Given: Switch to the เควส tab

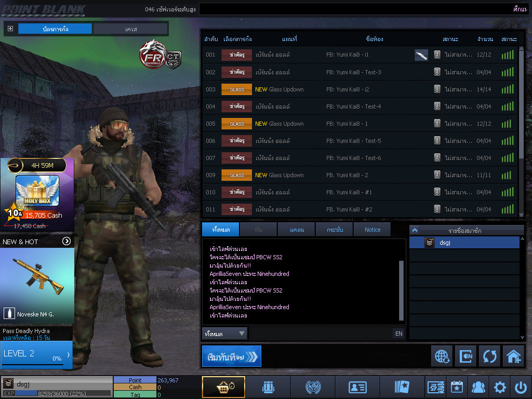Looking at the screenshot, I should [130, 29].
